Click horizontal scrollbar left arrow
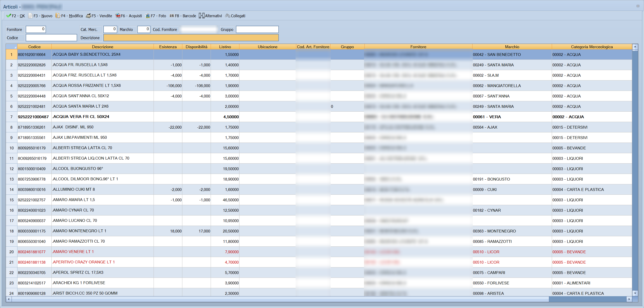 [x=9, y=299]
